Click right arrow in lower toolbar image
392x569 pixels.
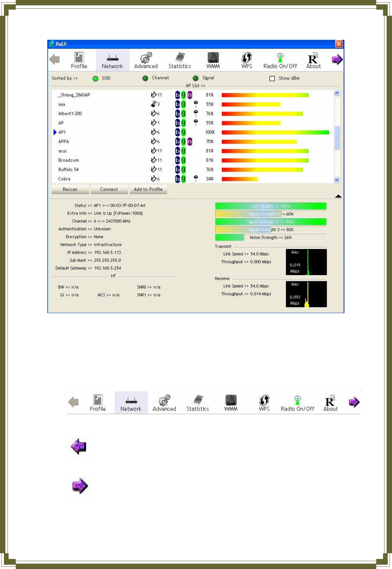[x=354, y=402]
